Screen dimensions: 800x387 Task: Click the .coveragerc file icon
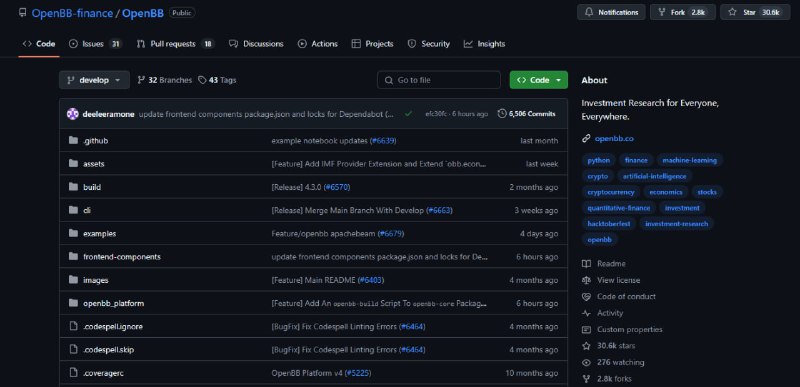click(73, 373)
